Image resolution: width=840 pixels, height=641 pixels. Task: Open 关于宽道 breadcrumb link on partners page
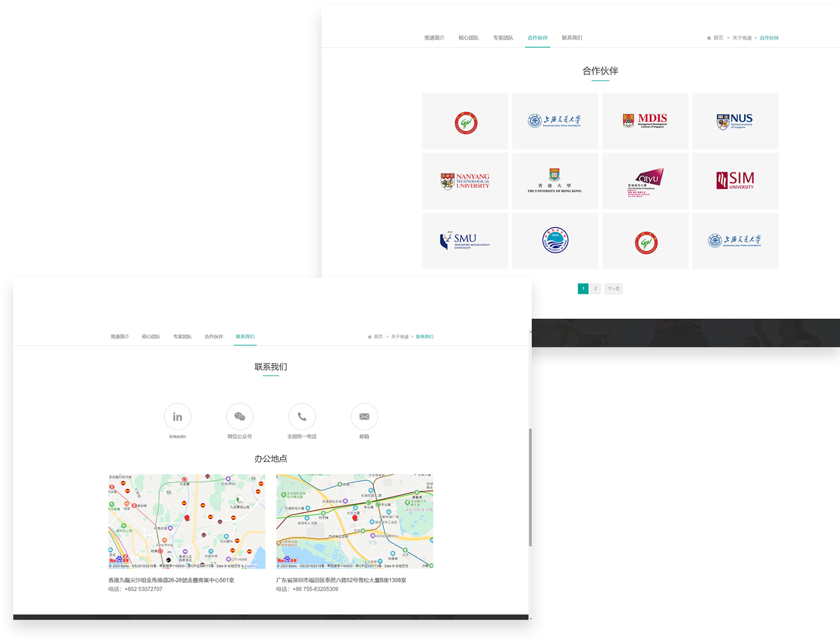(x=742, y=38)
